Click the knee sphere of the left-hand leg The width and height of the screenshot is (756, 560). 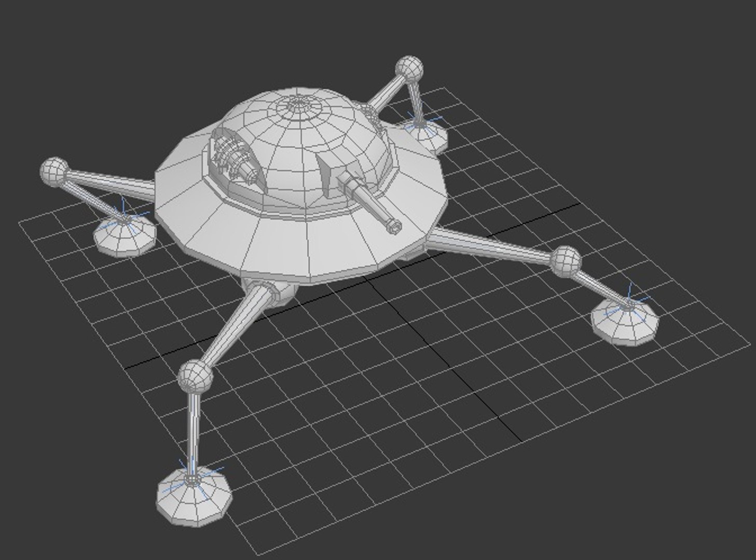[54, 171]
